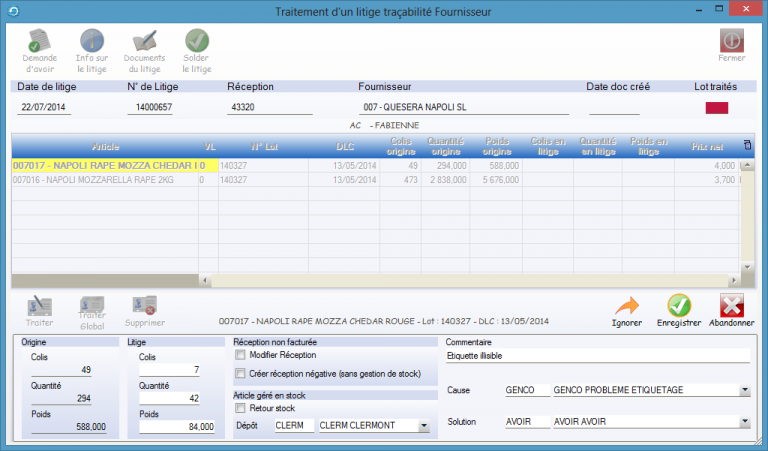Toggle the Retour stock checkbox
Image resolution: width=768 pixels, height=451 pixels.
[x=240, y=408]
